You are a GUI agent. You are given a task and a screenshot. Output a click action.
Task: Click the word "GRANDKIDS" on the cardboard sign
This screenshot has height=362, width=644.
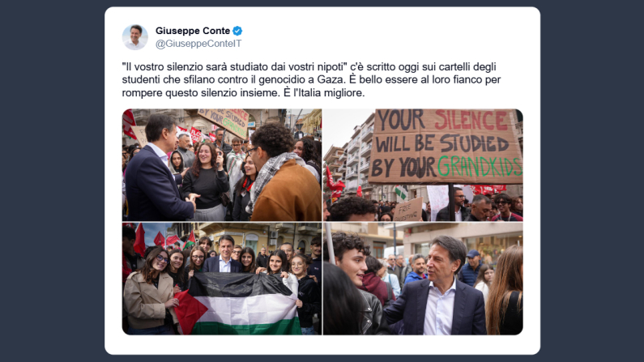[480, 167]
